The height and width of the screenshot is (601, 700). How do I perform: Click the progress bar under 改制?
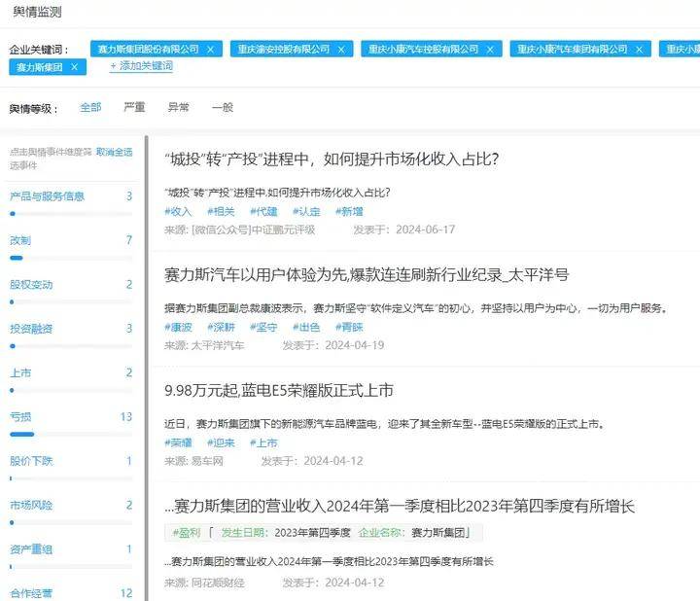pyautogui.click(x=71, y=258)
